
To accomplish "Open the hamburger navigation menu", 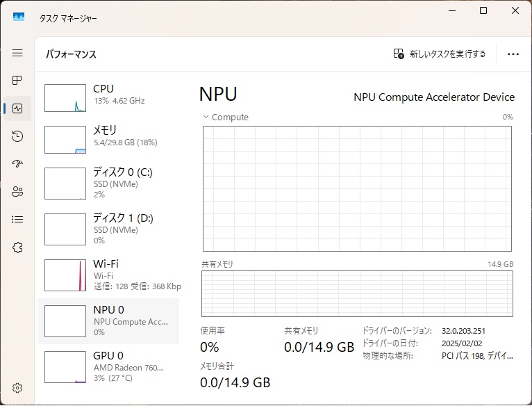I will (x=17, y=53).
